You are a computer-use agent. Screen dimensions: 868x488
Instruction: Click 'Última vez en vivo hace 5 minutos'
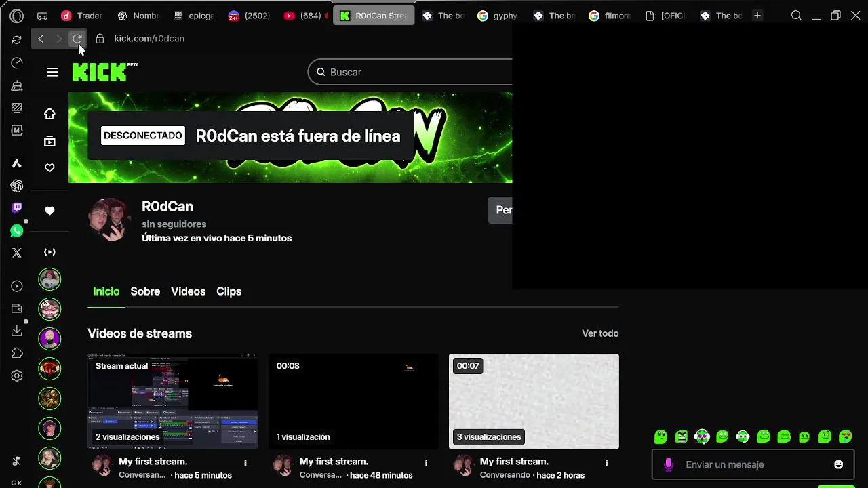point(217,238)
